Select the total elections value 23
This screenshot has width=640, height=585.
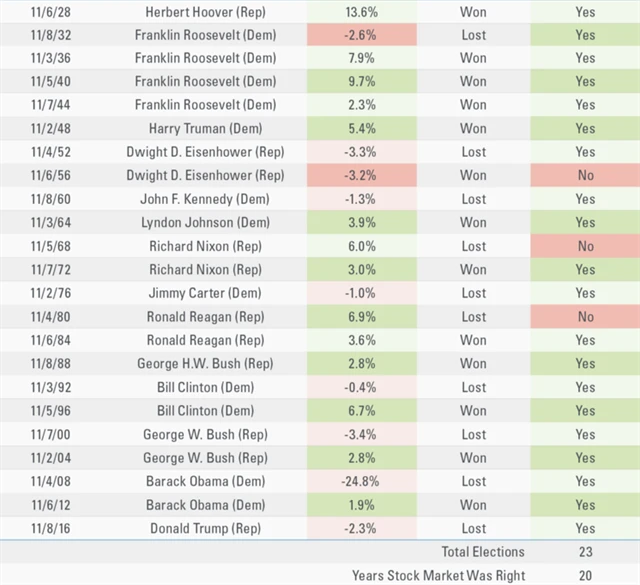tap(585, 552)
